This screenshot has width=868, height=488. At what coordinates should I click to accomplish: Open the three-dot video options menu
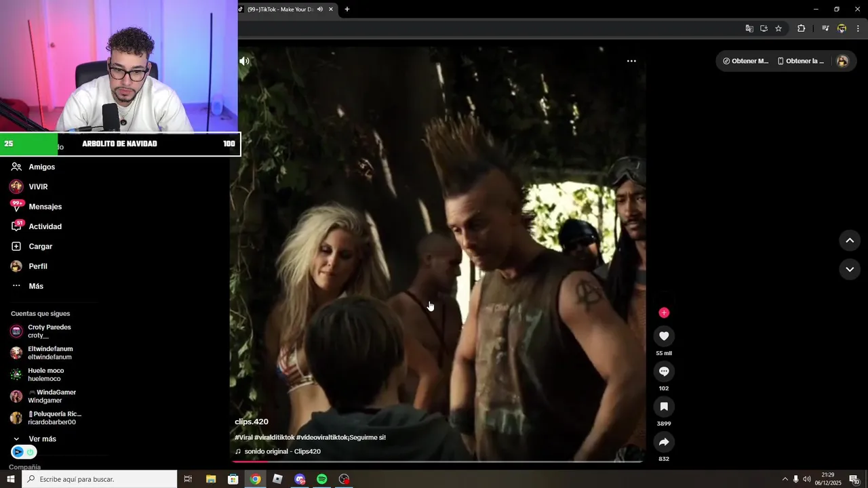tap(631, 61)
